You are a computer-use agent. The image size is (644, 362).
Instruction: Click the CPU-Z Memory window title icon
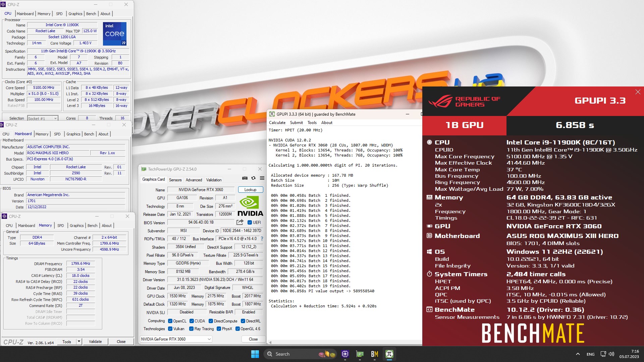[4, 216]
